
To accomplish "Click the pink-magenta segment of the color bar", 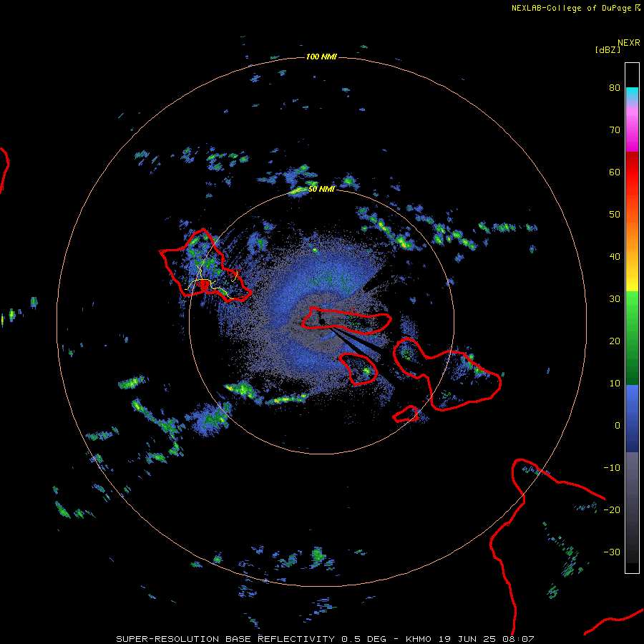I will pyautogui.click(x=632, y=130).
